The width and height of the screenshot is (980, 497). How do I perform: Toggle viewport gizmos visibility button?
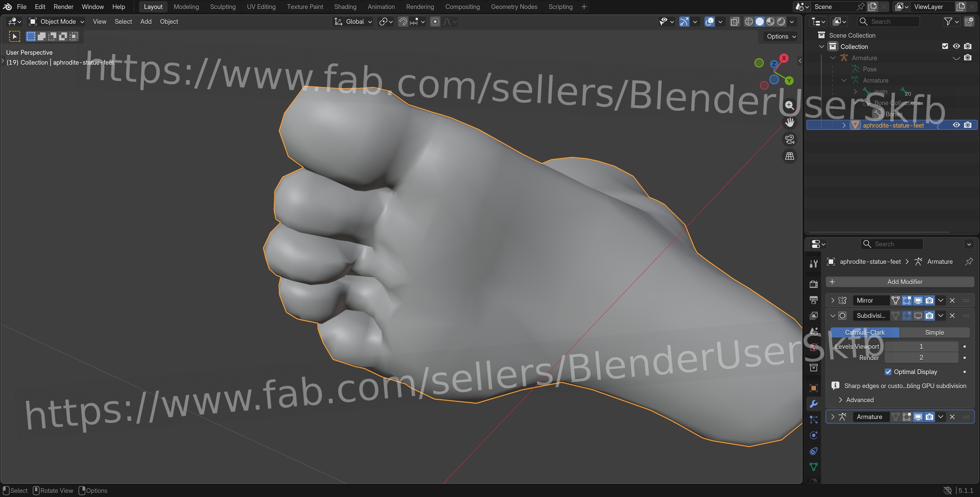(684, 22)
